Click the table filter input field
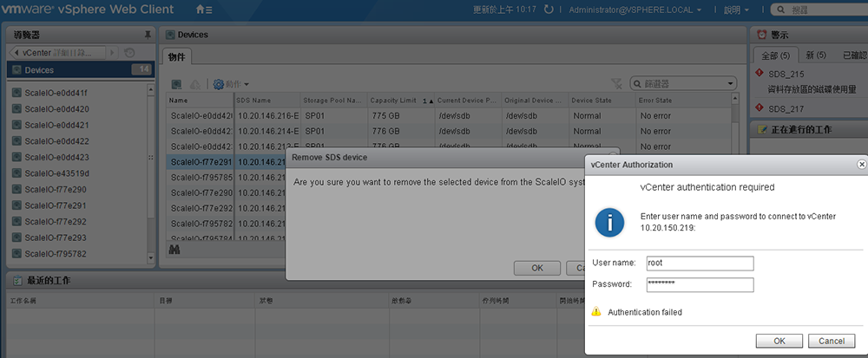The width and height of the screenshot is (868, 358). [x=683, y=84]
